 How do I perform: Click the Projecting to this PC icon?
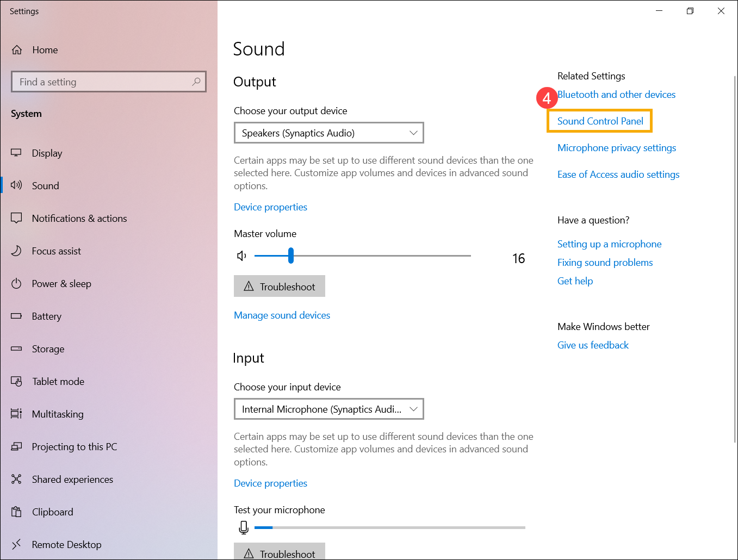(16, 446)
